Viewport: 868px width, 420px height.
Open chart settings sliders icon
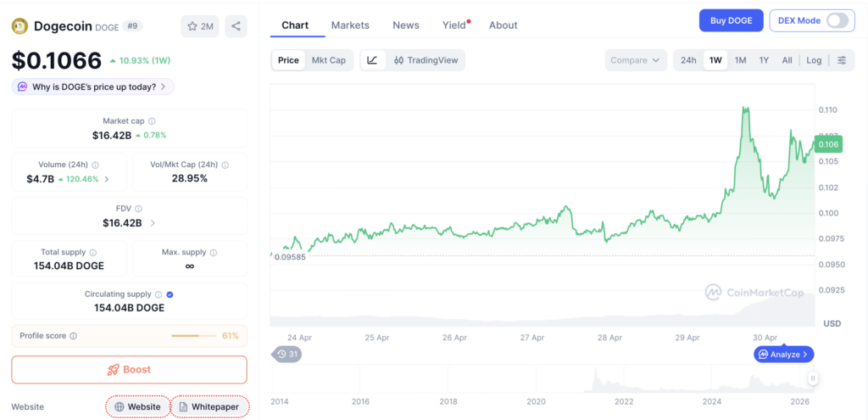click(x=842, y=60)
